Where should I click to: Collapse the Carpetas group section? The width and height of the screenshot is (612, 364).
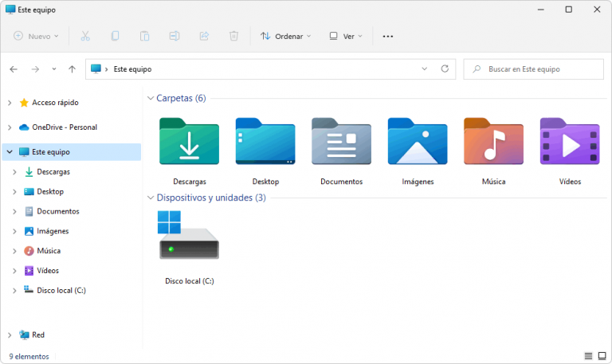tap(150, 98)
